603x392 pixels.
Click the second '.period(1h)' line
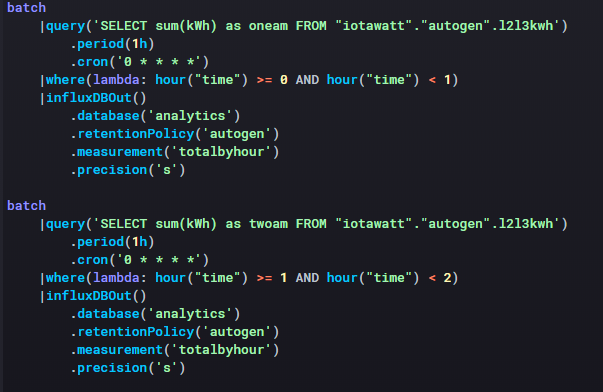[x=112, y=242]
